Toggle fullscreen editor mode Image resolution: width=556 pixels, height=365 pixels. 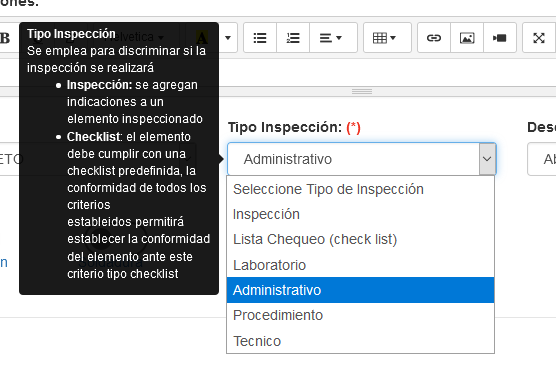point(539,38)
